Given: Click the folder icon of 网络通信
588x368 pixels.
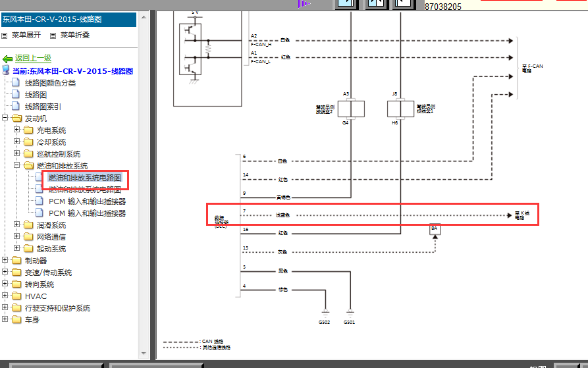Looking at the screenshot, I should tap(28, 237).
